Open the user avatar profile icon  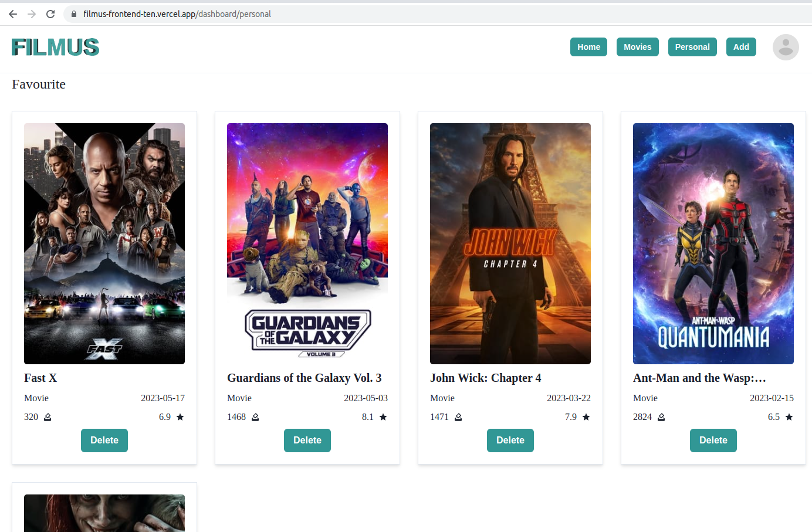click(x=786, y=47)
